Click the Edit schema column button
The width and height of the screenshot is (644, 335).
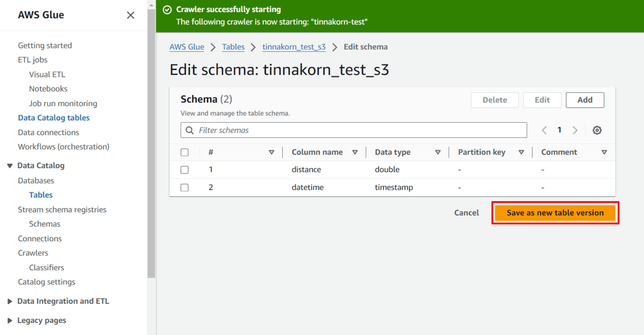(x=542, y=100)
